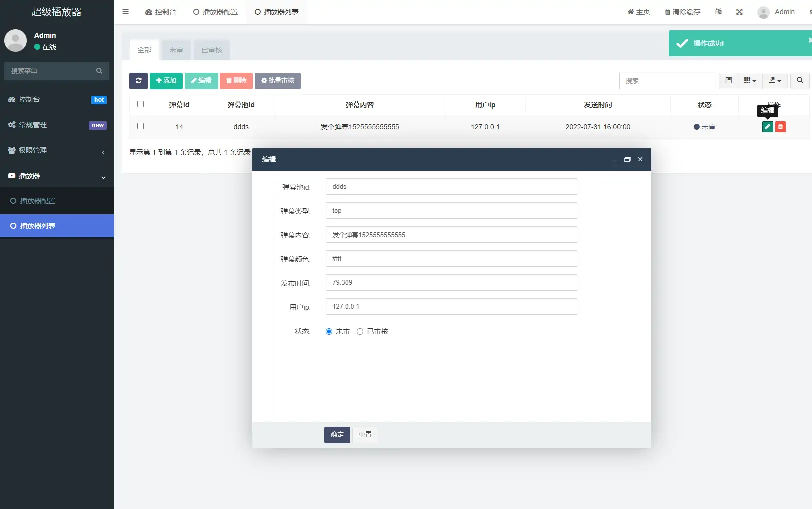Screen dimensions: 812x509
Task: Click the 重置 reset button
Action: [x=365, y=435]
